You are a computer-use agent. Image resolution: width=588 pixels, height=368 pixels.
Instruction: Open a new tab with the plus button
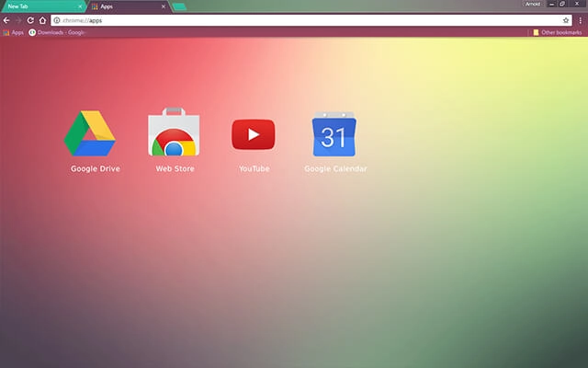tap(180, 6)
